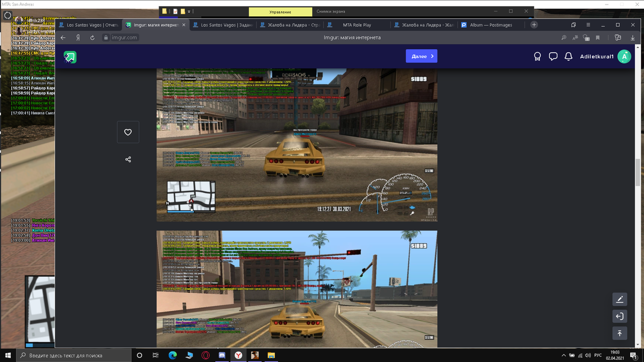Click the Далее next button
Image resolution: width=644 pixels, height=362 pixels.
pyautogui.click(x=422, y=56)
